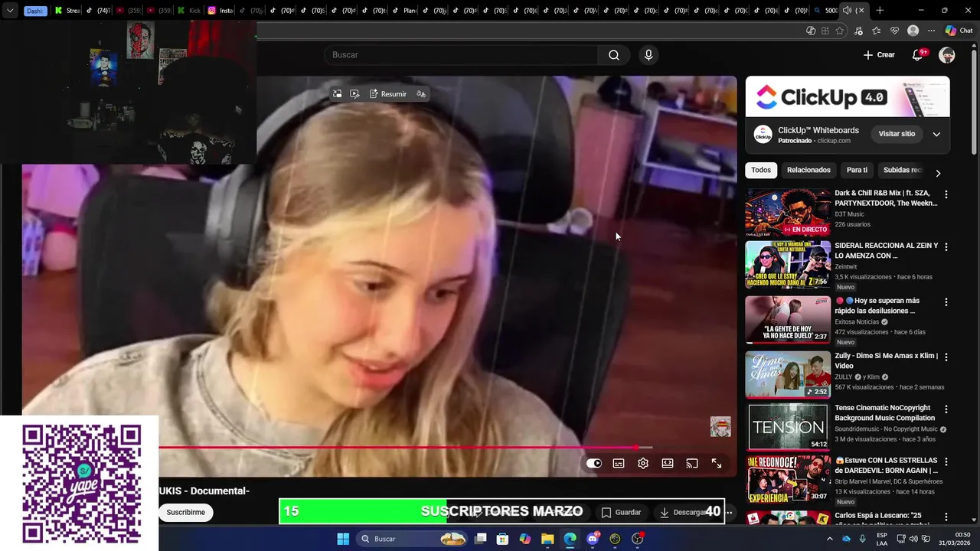Viewport: 980px width, 551px height.
Task: Open Dark & Chill R&B Mix video
Action: (788, 213)
